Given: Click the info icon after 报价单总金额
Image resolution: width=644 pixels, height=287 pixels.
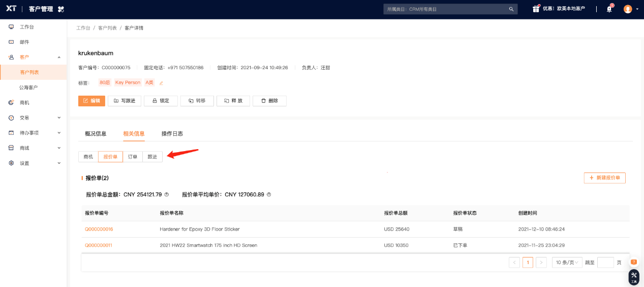Looking at the screenshot, I should pos(166,194).
